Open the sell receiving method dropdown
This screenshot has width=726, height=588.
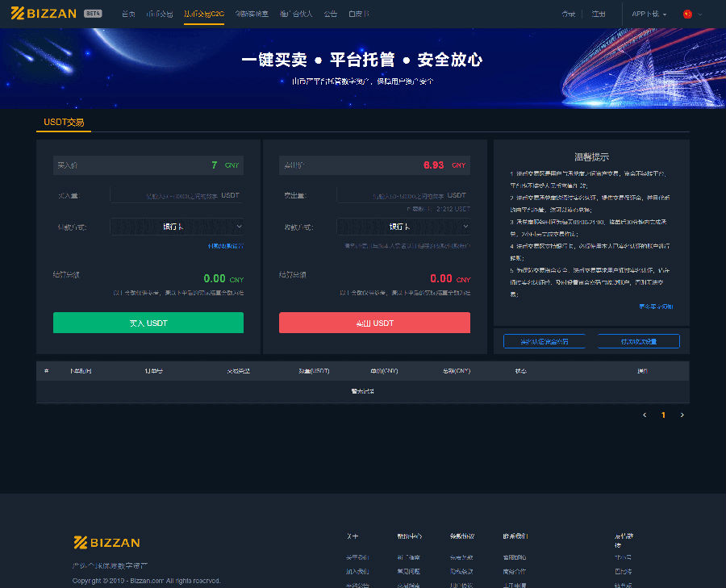(403, 227)
